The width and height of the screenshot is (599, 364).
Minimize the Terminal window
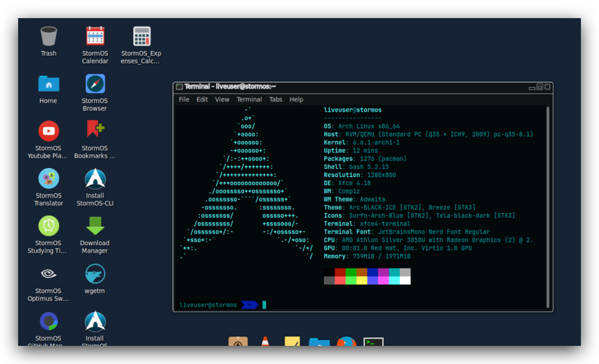pyautogui.click(x=532, y=87)
